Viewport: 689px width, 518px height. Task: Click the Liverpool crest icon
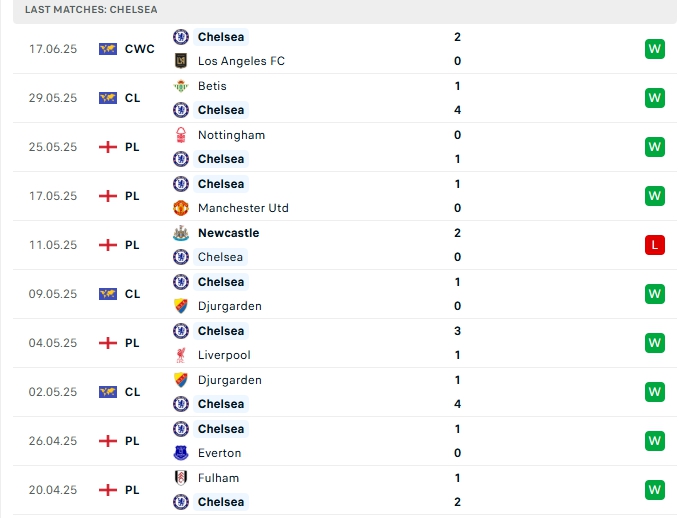pyautogui.click(x=181, y=355)
